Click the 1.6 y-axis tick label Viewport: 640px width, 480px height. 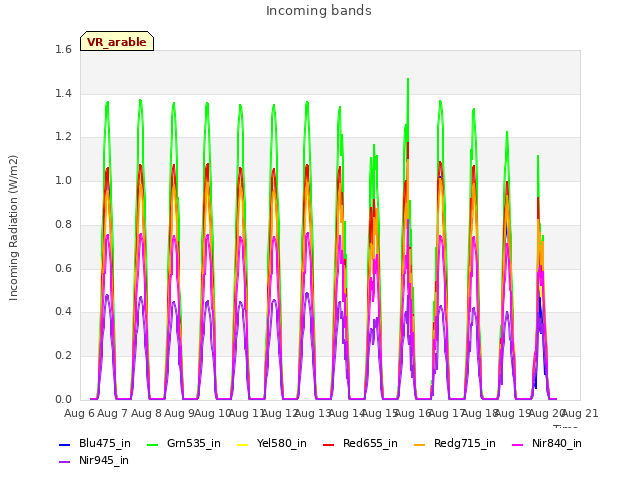pos(63,49)
